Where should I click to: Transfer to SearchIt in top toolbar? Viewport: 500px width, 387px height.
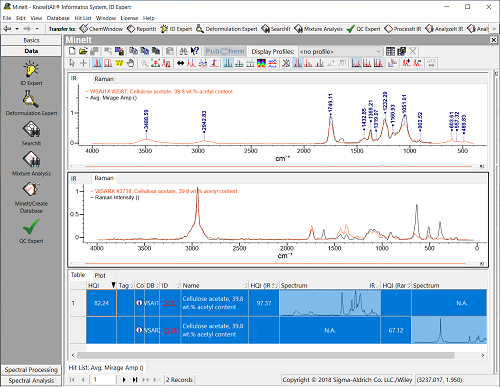pos(276,29)
